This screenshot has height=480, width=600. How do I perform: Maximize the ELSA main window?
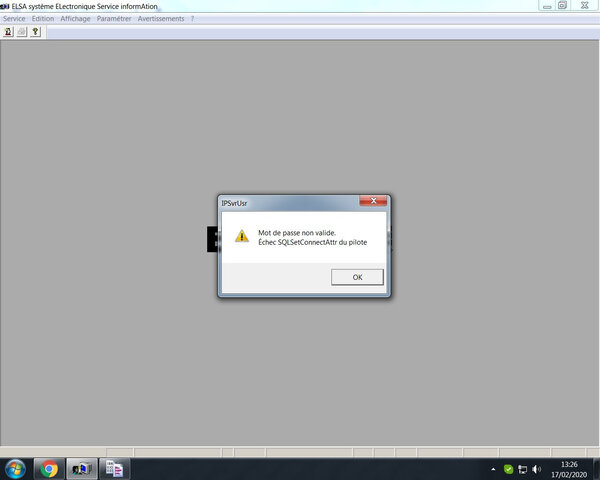562,5
